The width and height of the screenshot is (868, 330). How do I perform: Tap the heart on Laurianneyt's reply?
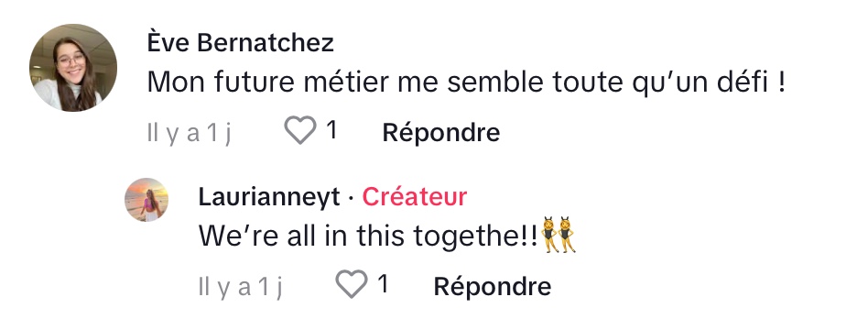(x=352, y=284)
